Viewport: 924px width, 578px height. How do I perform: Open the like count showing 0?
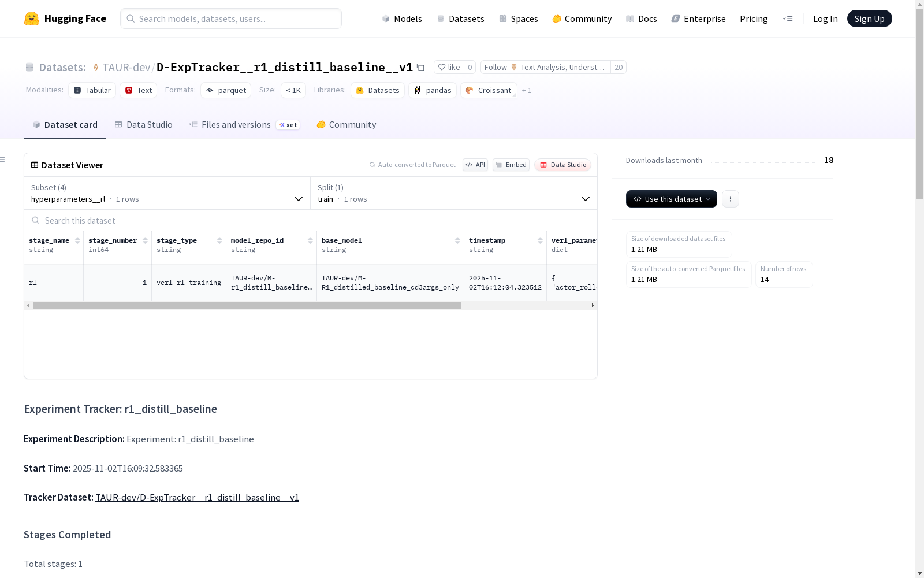point(470,68)
